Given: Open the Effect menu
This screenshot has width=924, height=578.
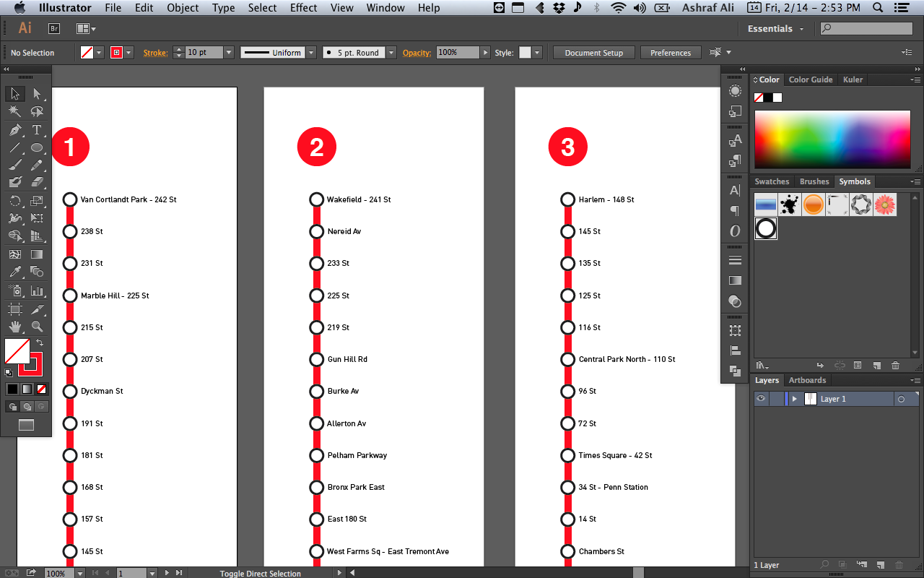Looking at the screenshot, I should (x=303, y=8).
